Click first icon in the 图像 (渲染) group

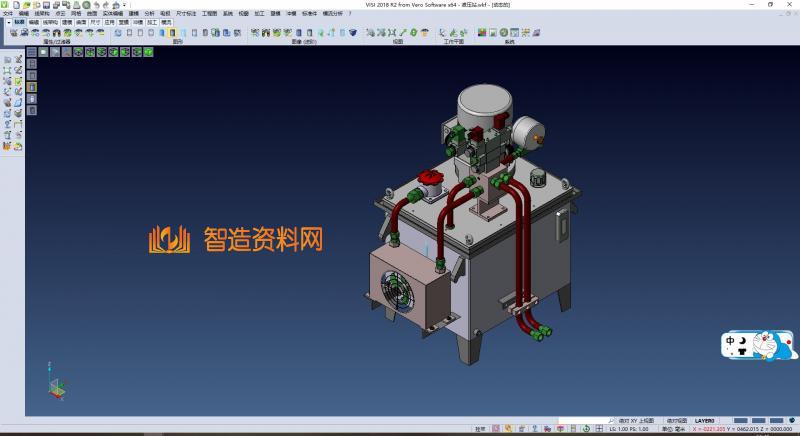coord(254,33)
